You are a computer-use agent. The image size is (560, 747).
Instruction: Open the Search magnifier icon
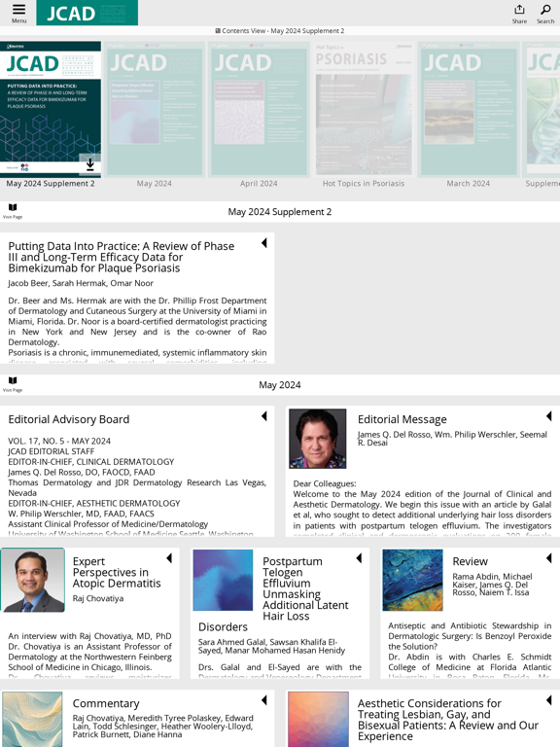point(545,14)
